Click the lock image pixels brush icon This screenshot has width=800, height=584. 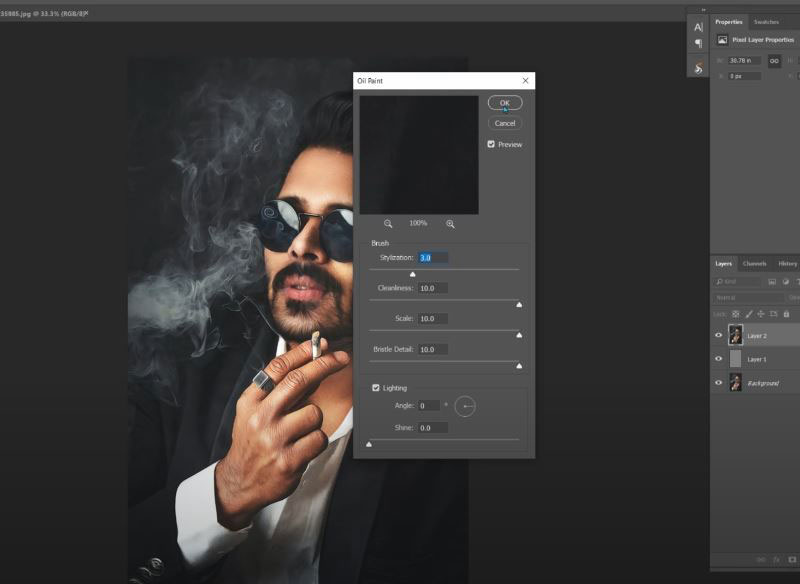click(x=748, y=314)
